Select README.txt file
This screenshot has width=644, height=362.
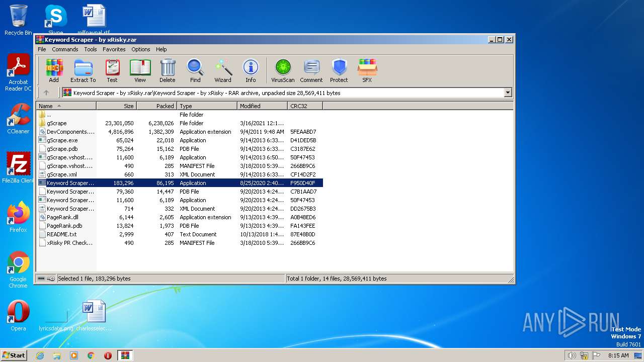click(180, 234)
